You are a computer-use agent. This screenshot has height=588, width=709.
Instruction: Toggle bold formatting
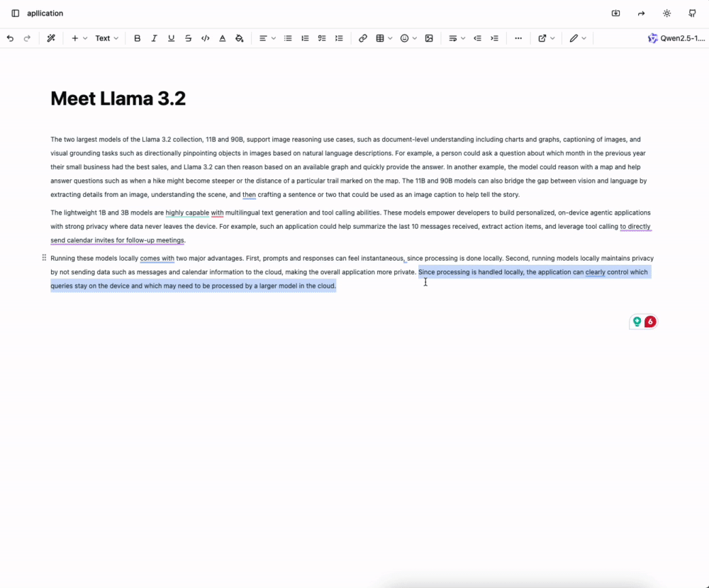137,38
